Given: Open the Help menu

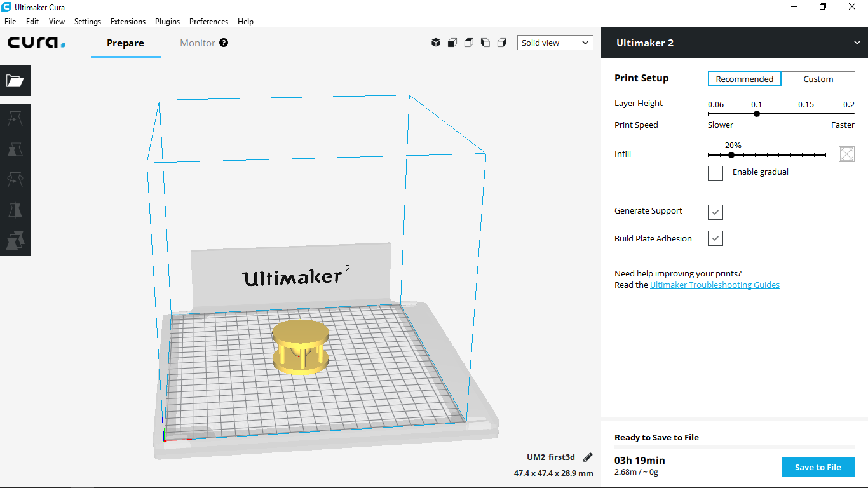Looking at the screenshot, I should 245,21.
